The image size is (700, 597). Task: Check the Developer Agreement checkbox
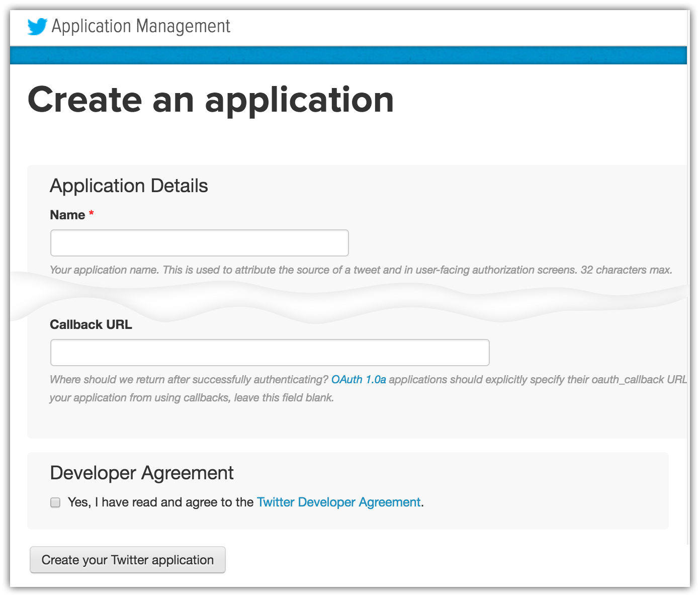pyautogui.click(x=55, y=502)
